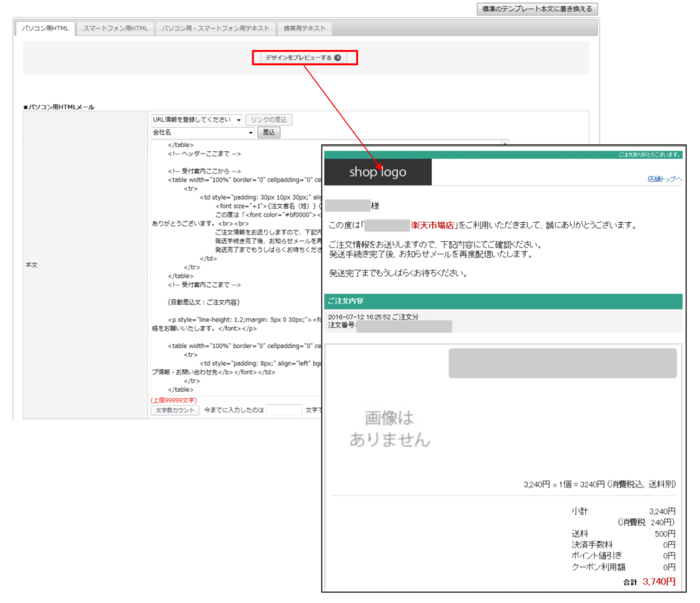Image resolution: width=700 pixels, height=603 pixels.
Task: Follow the 店舗トップへ link
Action: [x=664, y=178]
